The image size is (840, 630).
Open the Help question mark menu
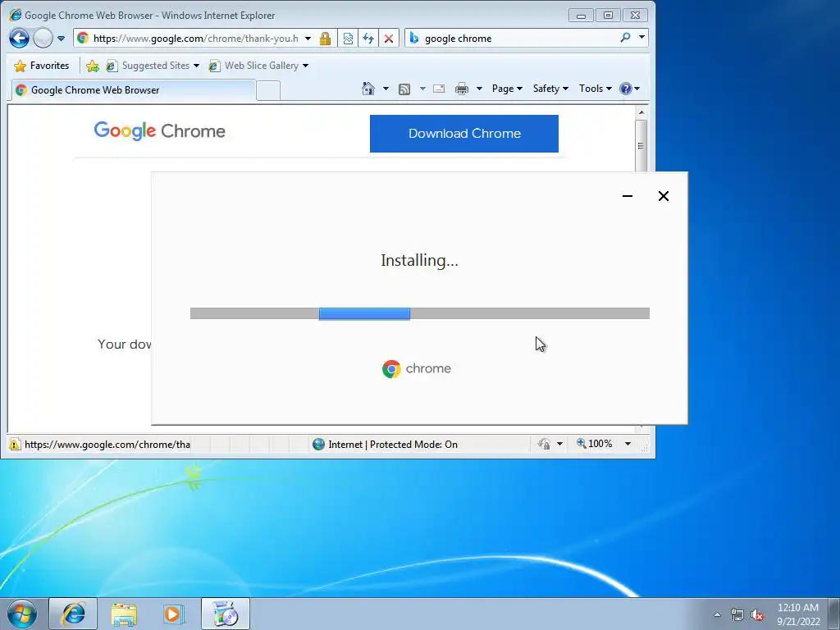(629, 89)
